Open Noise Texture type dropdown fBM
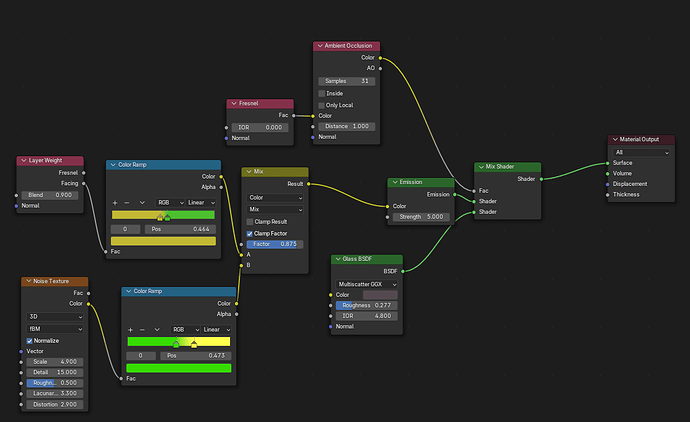Screen dimensions: 690x422 [x=55, y=329]
